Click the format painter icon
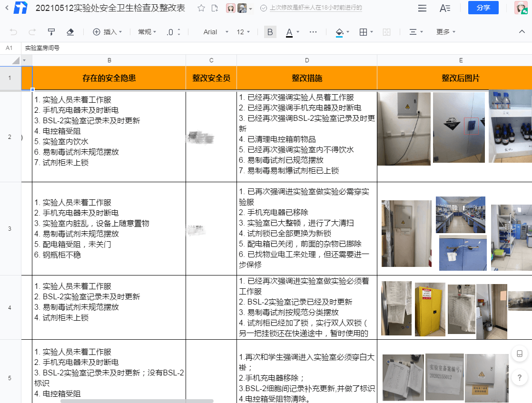Image resolution: width=532 pixels, height=403 pixels. pos(51,32)
